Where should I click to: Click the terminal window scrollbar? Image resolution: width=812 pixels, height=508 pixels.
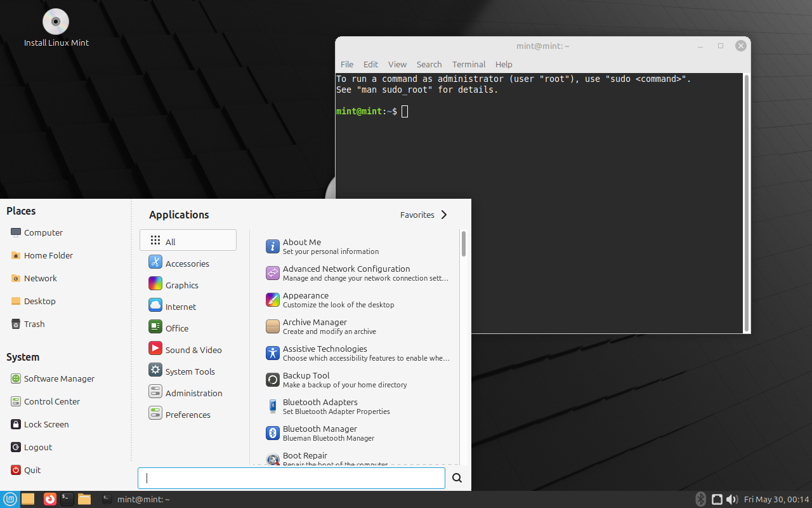pos(747,203)
